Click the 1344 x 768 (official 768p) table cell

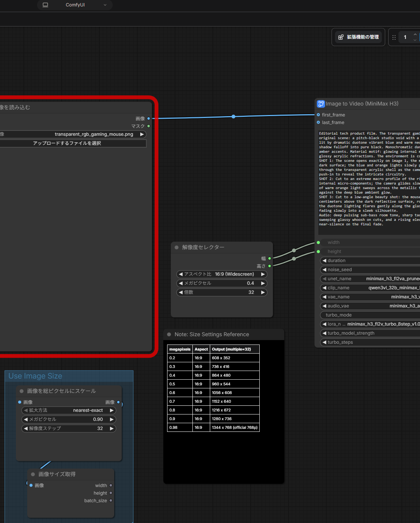coord(235,427)
